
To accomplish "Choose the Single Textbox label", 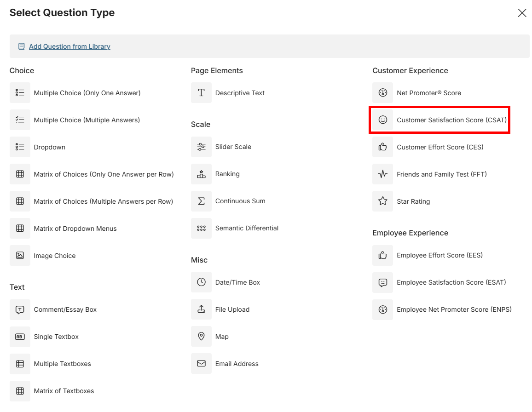I will click(56, 337).
